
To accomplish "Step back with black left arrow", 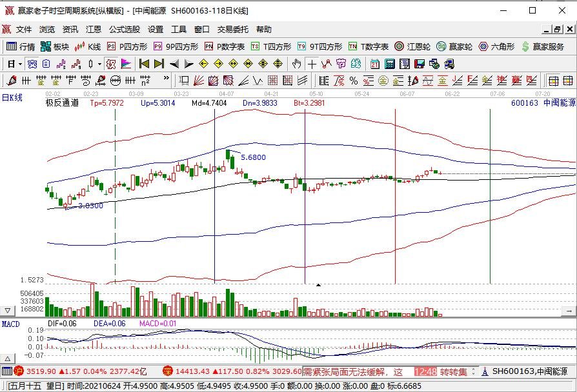I will 174,64.
